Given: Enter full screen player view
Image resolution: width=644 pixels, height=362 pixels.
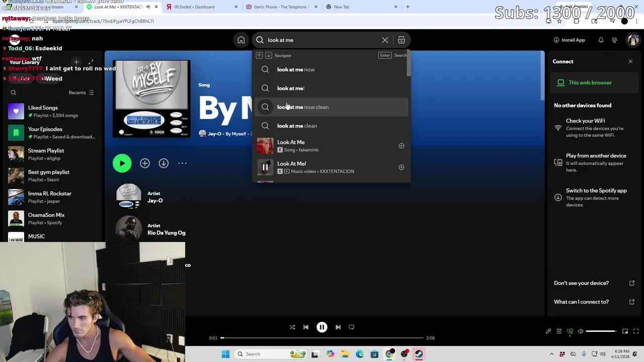Looking at the screenshot, I should point(636,331).
